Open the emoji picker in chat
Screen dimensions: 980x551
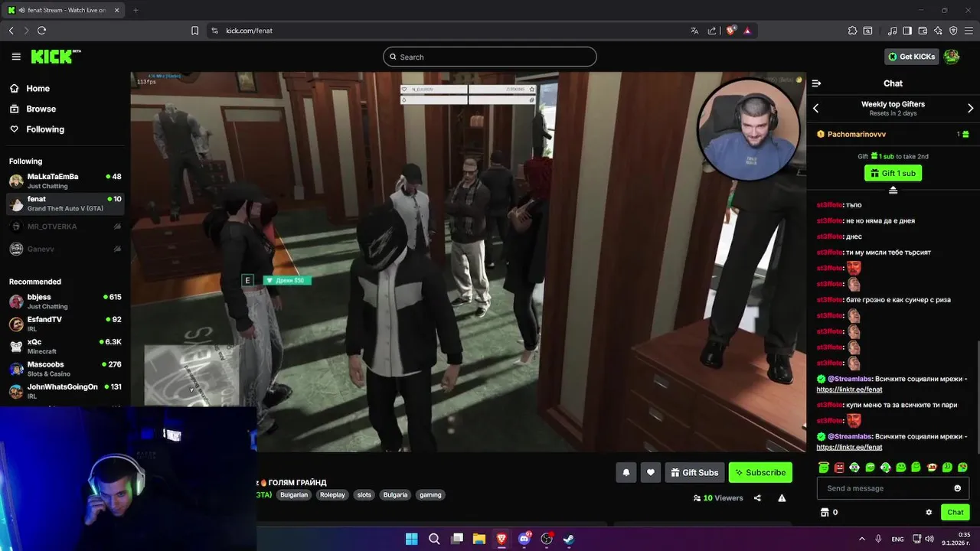pyautogui.click(x=957, y=488)
